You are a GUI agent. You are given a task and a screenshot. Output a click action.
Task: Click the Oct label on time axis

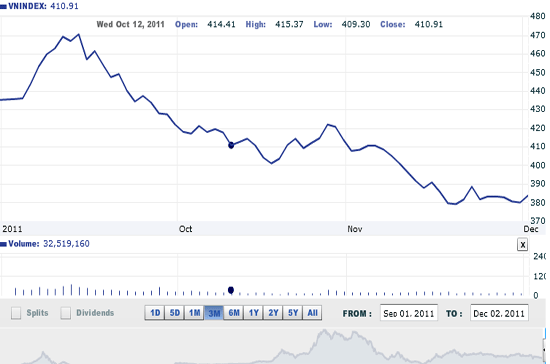tap(185, 229)
